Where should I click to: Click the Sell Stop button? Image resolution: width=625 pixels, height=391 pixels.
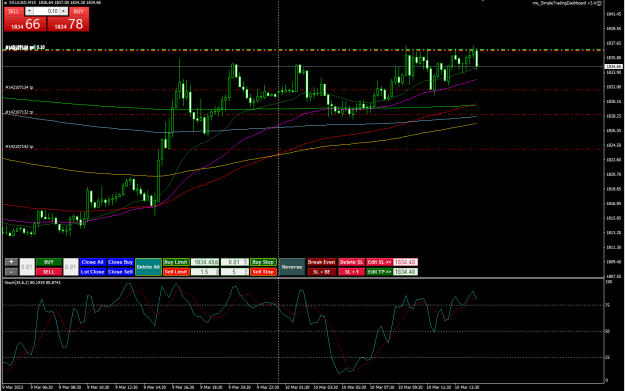pyautogui.click(x=263, y=272)
